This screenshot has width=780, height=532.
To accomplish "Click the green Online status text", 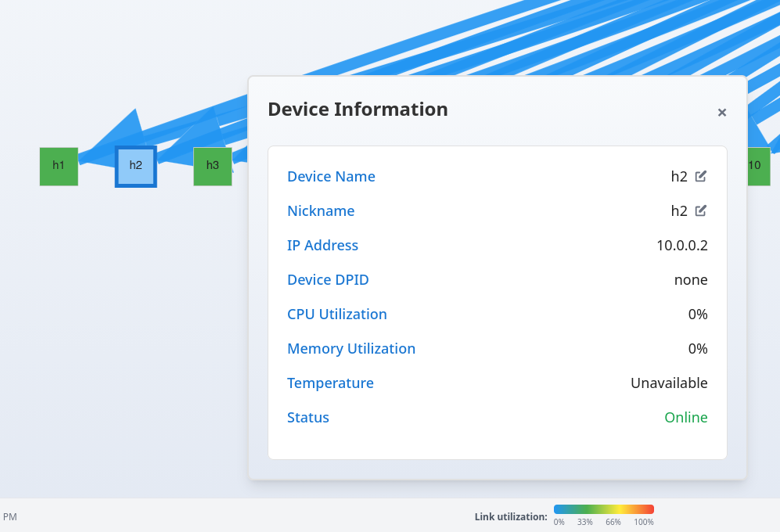I will pyautogui.click(x=686, y=417).
